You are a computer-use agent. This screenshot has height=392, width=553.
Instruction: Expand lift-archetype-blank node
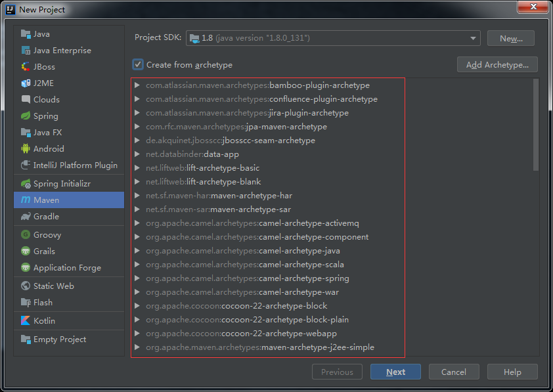click(137, 181)
